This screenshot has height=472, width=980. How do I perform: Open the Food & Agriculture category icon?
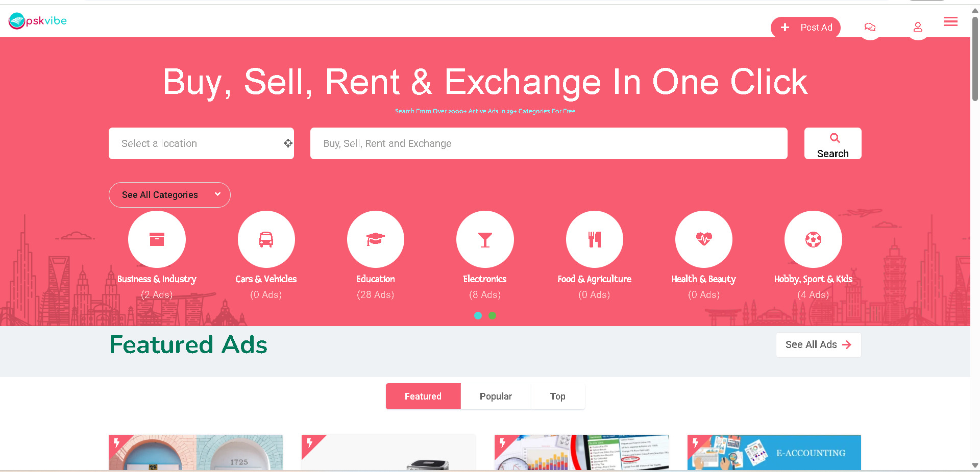[595, 239]
